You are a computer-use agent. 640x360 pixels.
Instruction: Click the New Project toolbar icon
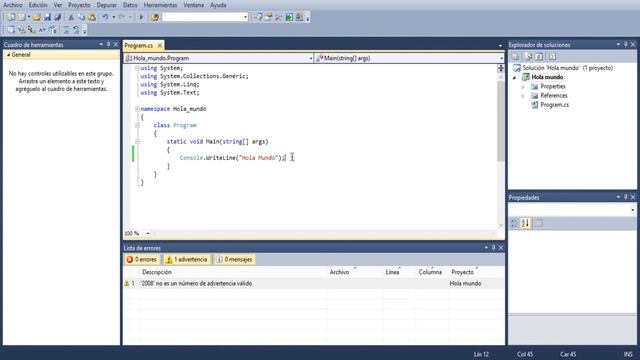[11, 17]
